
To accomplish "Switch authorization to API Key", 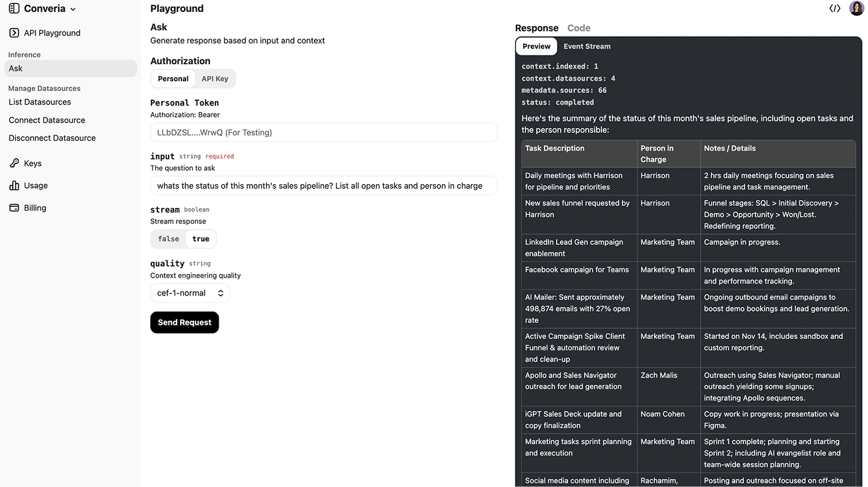I will 215,79.
